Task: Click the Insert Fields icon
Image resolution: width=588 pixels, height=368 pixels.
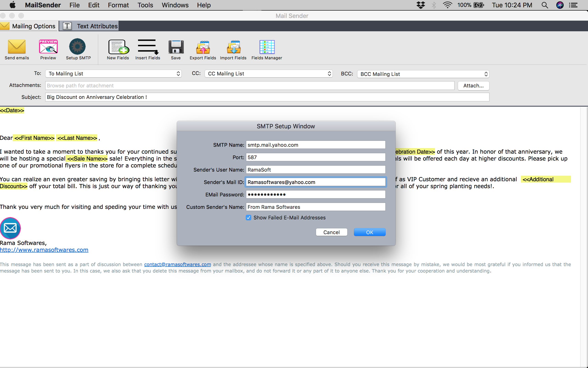Action: pos(148,47)
